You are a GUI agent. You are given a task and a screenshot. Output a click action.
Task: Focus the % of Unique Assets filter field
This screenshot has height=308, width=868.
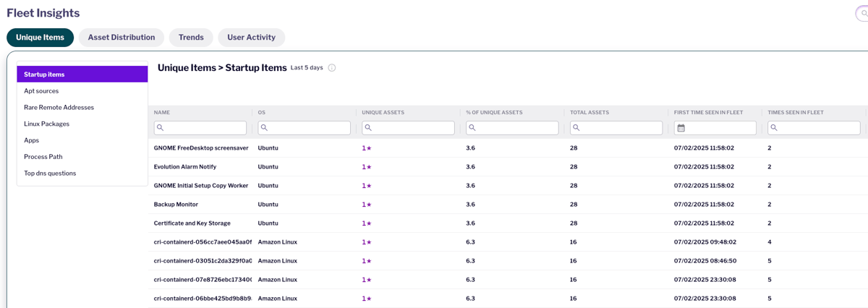point(512,128)
